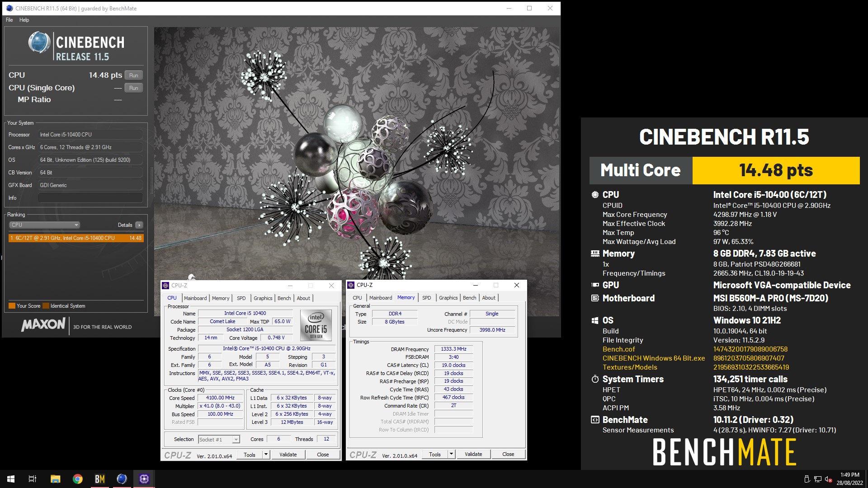Image resolution: width=868 pixels, height=488 pixels.
Task: Switch to Mainboard tab in left CPU-Z window
Action: pyautogui.click(x=195, y=298)
